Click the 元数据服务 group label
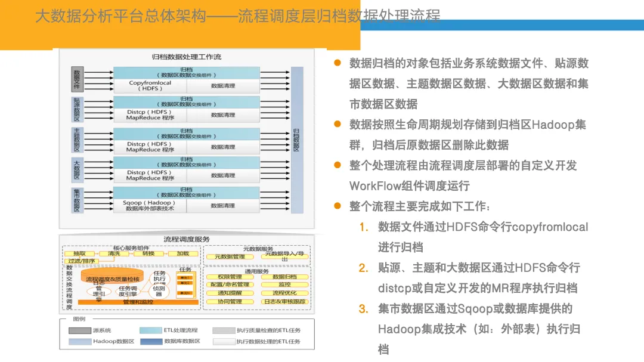 (x=258, y=249)
